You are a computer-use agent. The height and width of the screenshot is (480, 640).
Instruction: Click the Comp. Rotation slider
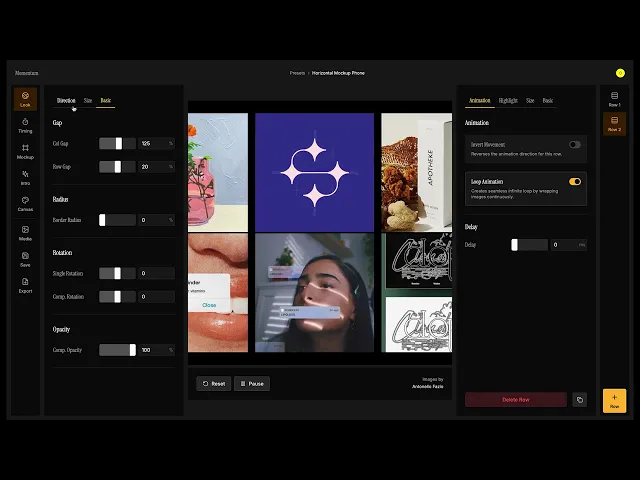tap(118, 296)
